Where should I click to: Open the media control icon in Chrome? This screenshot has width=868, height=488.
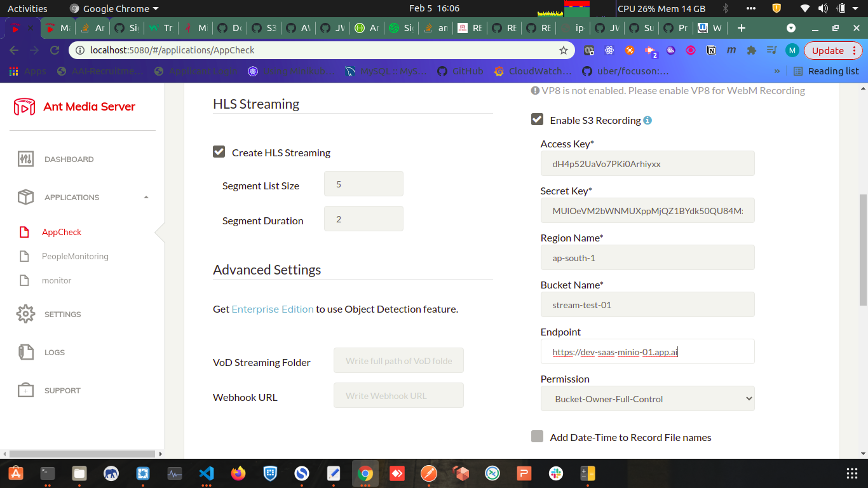coord(771,50)
